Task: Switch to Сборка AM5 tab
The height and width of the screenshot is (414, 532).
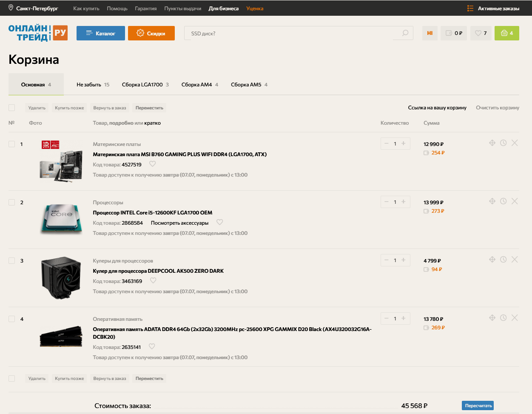Action: tap(249, 85)
